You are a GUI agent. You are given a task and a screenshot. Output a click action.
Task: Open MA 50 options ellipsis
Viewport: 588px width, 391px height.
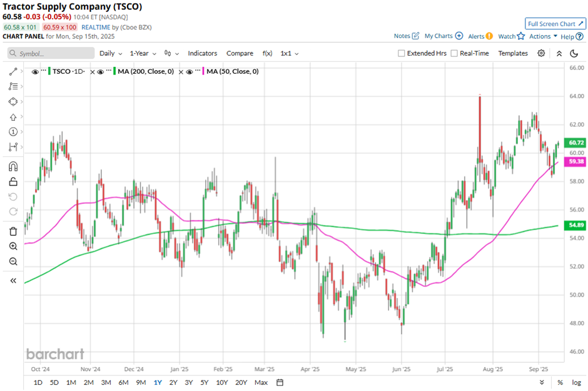pyautogui.click(x=198, y=70)
